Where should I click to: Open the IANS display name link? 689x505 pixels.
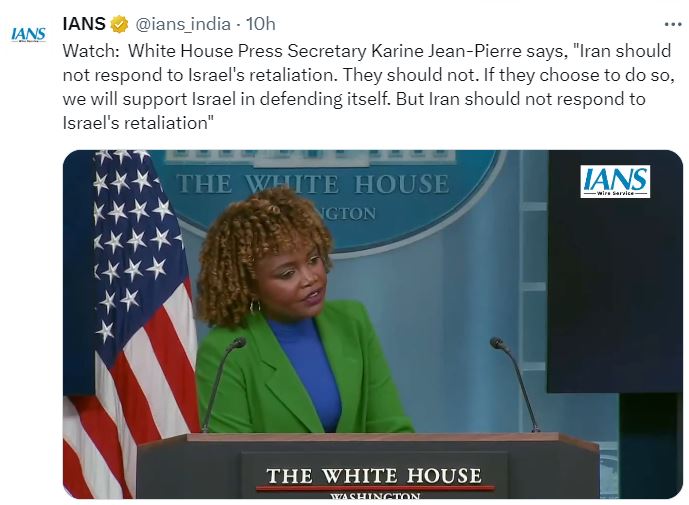84,24
